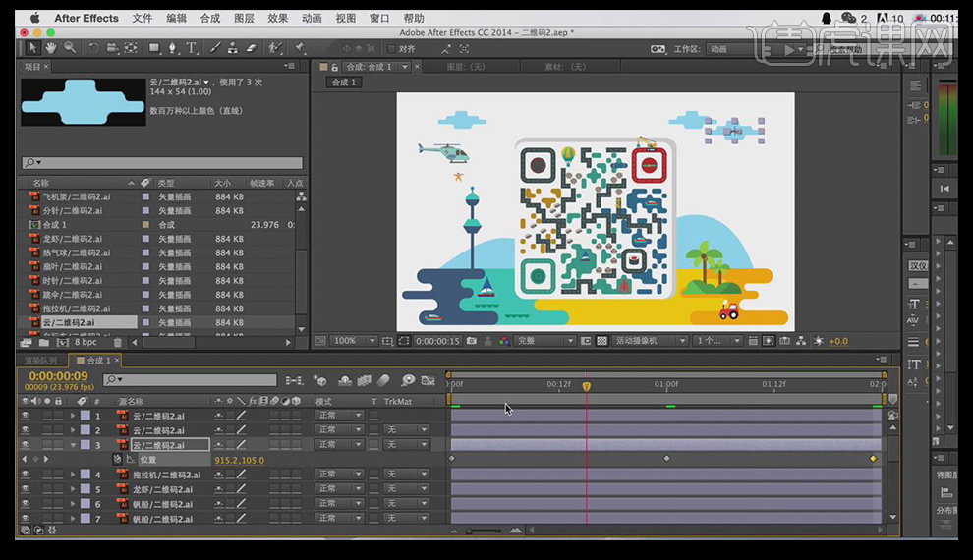Click position stopwatch on layer 3
Viewport: 973px width, 560px height.
pyautogui.click(x=117, y=459)
